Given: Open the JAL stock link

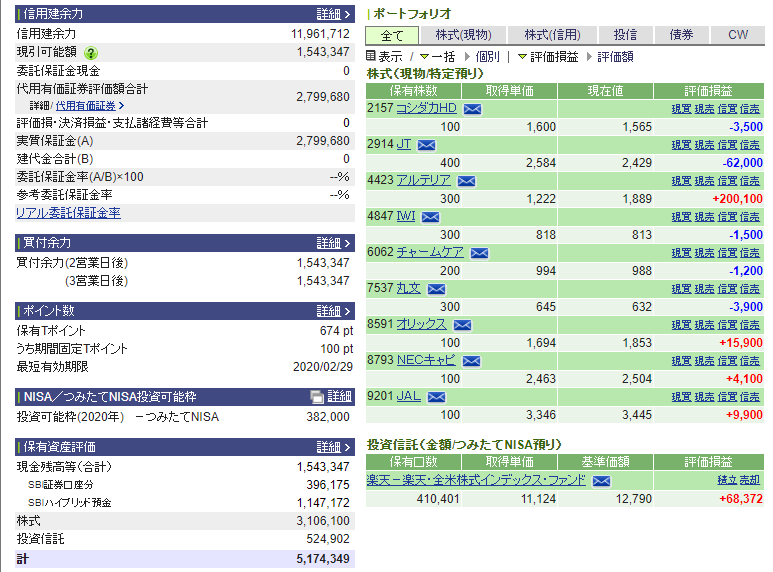Looking at the screenshot, I should (409, 396).
